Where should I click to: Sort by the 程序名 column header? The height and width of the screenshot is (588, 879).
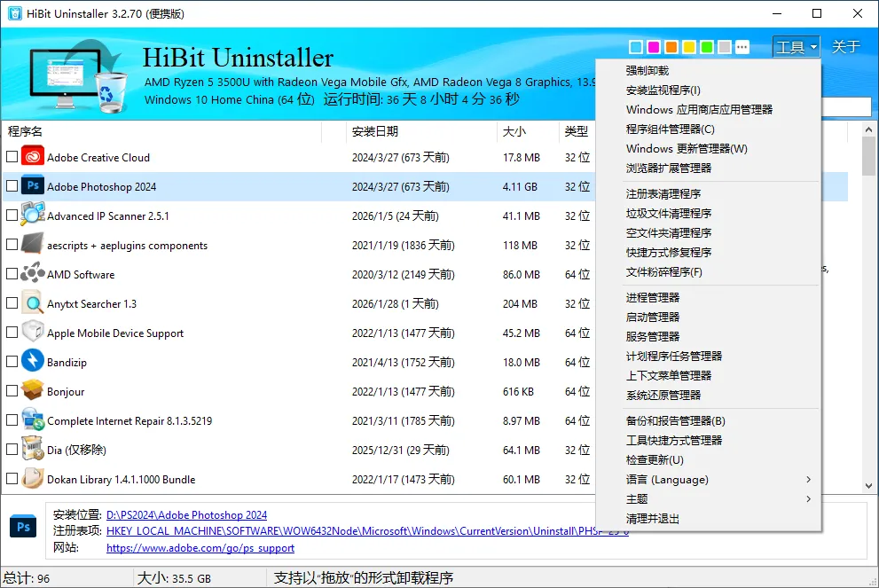162,131
